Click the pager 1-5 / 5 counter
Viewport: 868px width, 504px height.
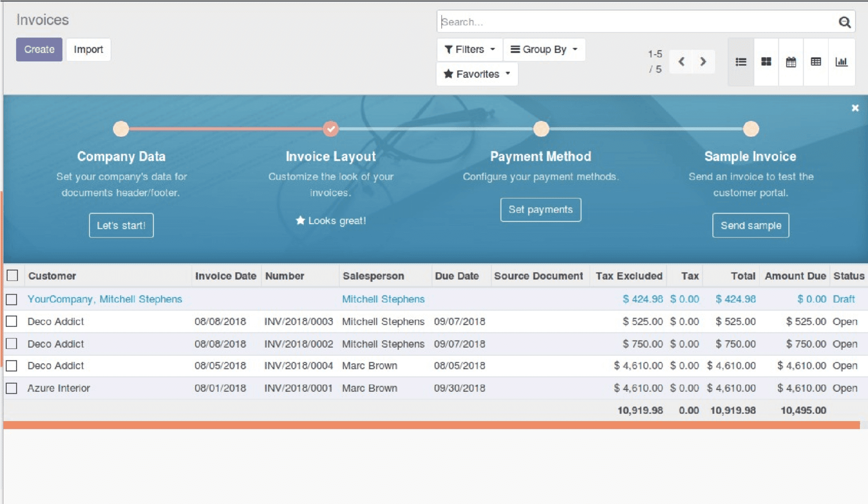655,61
